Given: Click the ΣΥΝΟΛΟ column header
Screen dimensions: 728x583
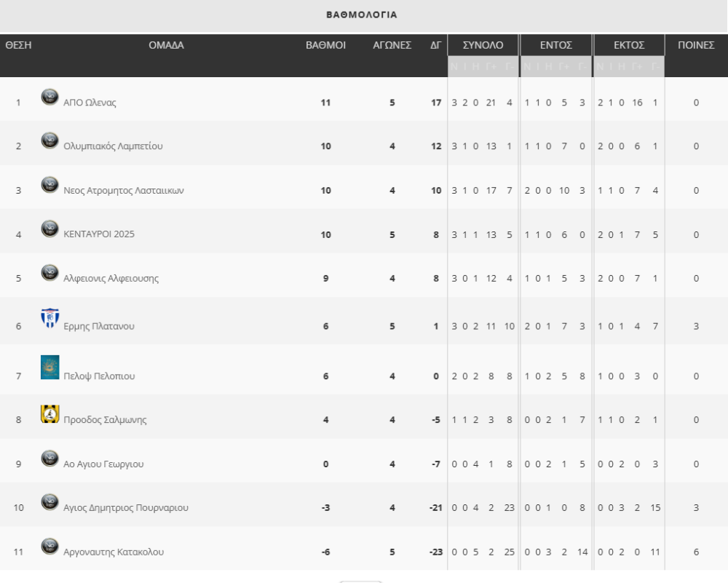Looking at the screenshot, I should pyautogui.click(x=484, y=44).
